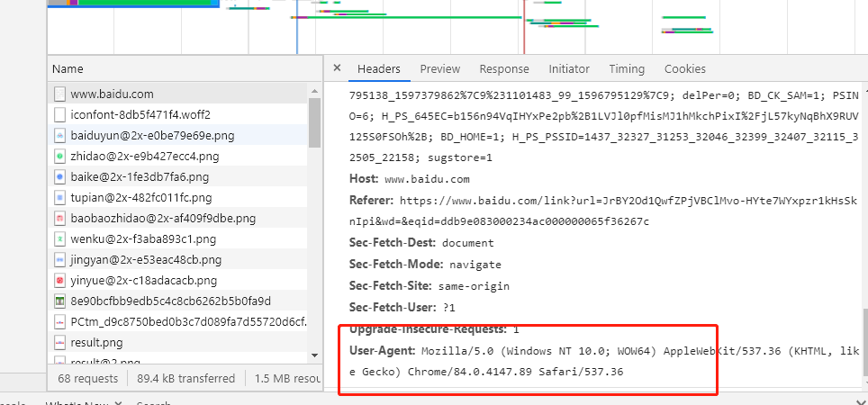Click thumbnail icon beside 8e90bcfbb9 entry
The image size is (868, 405).
pos(59,301)
